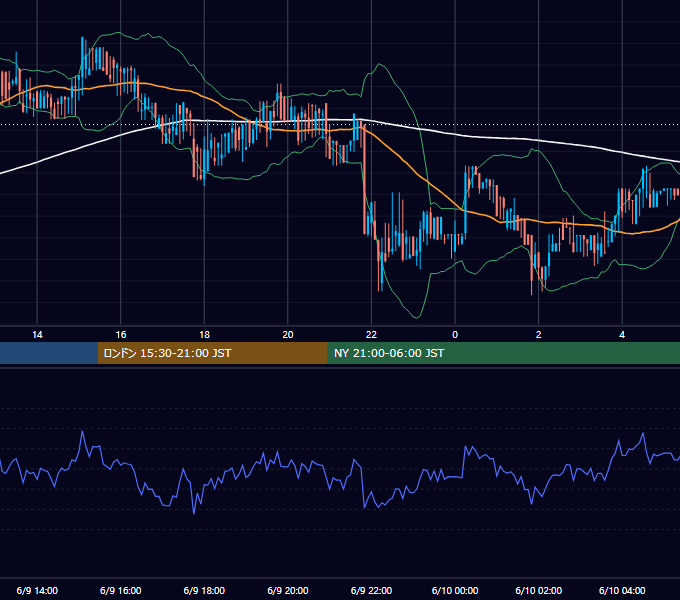Click the "6/10 04:00" date label
680x600 pixels.
622,590
